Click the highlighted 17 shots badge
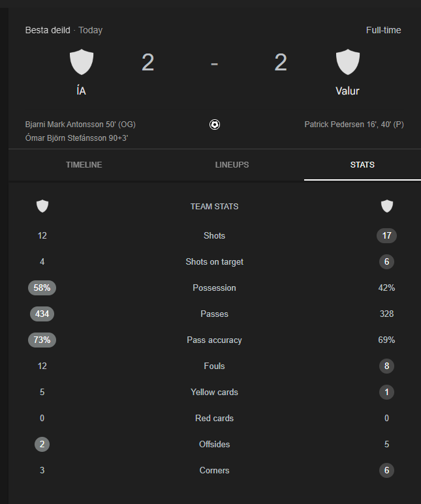This screenshot has width=421, height=504. point(386,235)
